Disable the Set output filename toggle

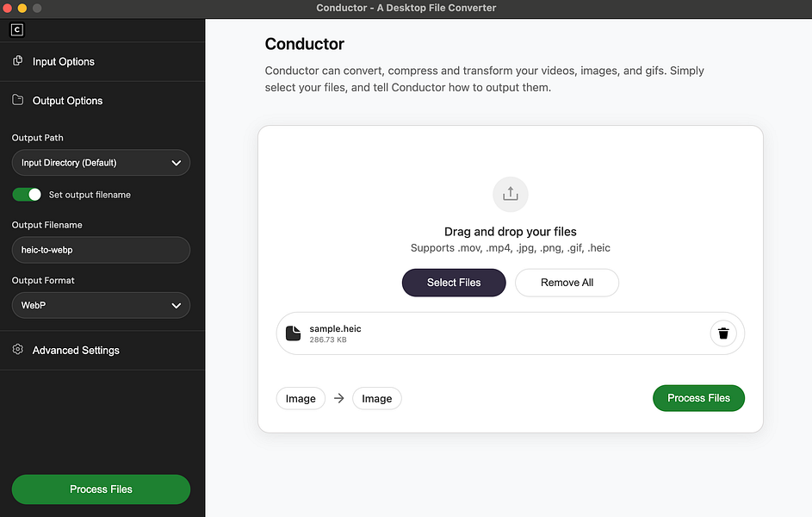(26, 195)
